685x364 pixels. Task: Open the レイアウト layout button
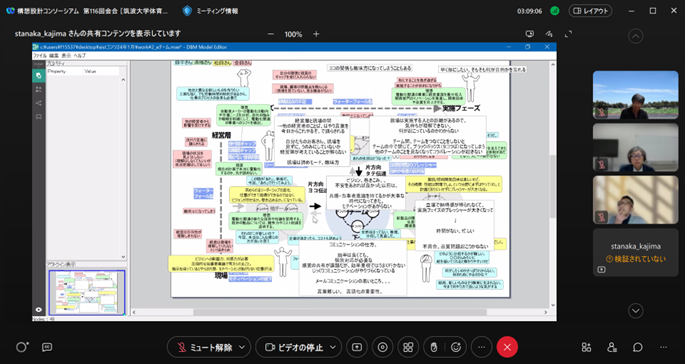pyautogui.click(x=590, y=11)
